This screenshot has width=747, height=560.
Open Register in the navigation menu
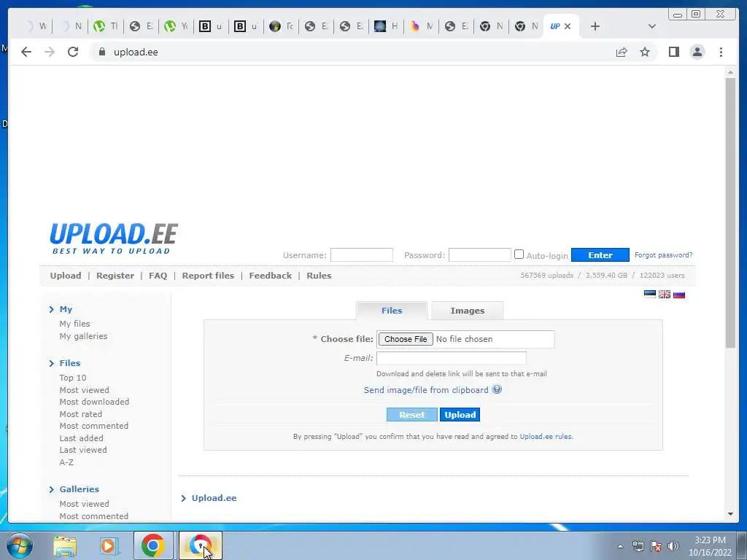tap(115, 276)
